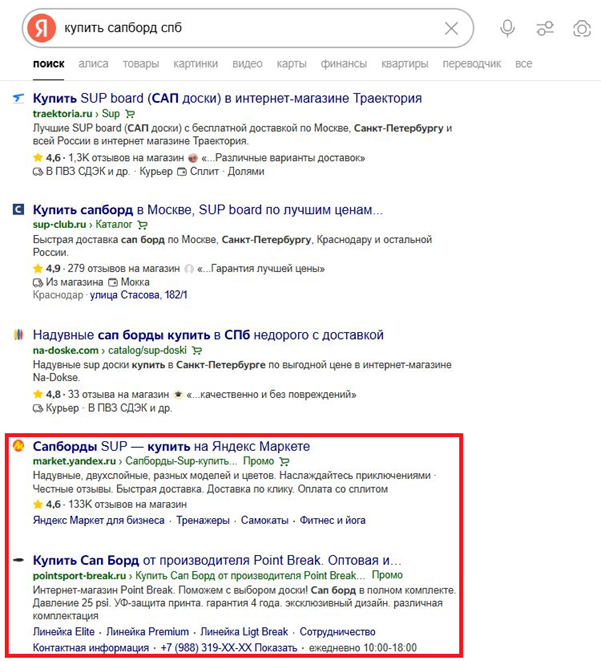Screen dimensions: 601x661
Task: Switch to the 'алиса' tab
Action: click(x=93, y=64)
